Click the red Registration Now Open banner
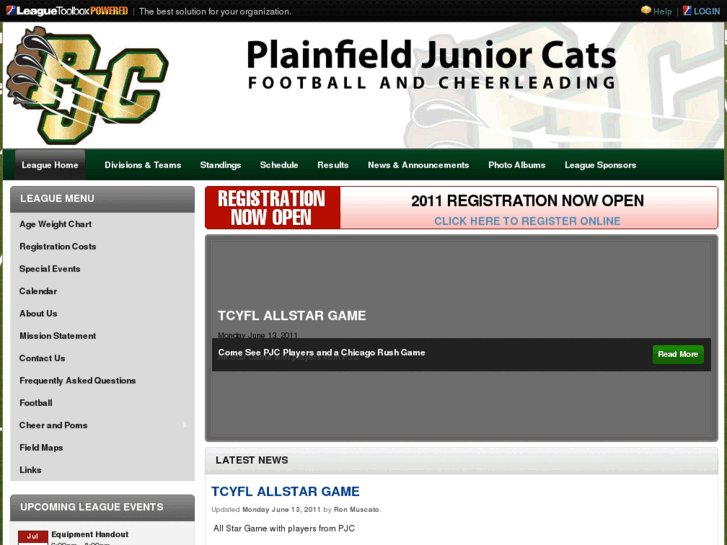The image size is (727, 545). pos(273,208)
